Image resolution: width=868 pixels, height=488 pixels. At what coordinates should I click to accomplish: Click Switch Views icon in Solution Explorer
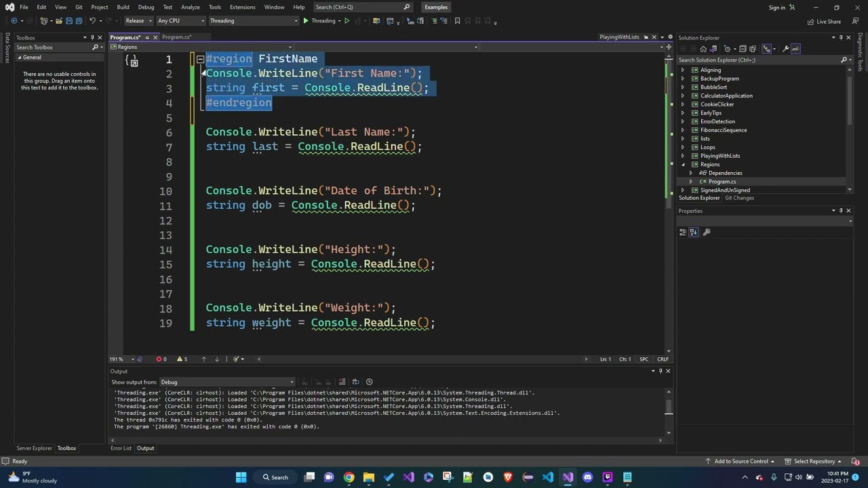pos(713,49)
